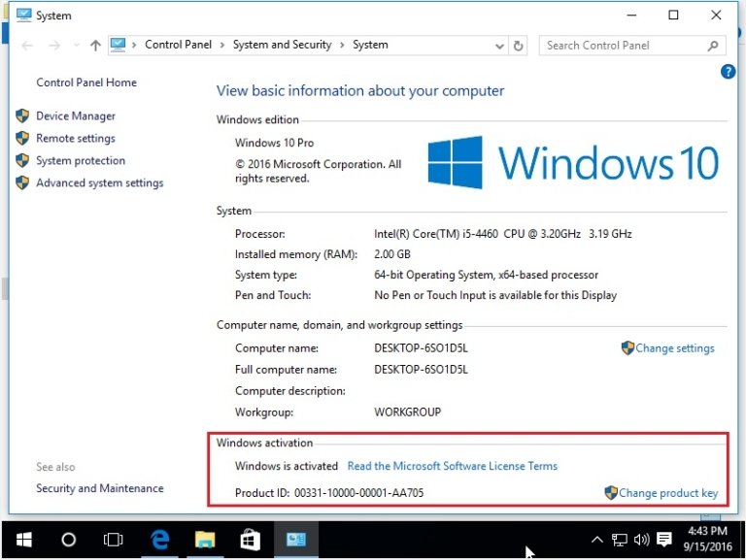Open the Windows Store taskbar icon
This screenshot has height=560, width=746.
point(250,540)
